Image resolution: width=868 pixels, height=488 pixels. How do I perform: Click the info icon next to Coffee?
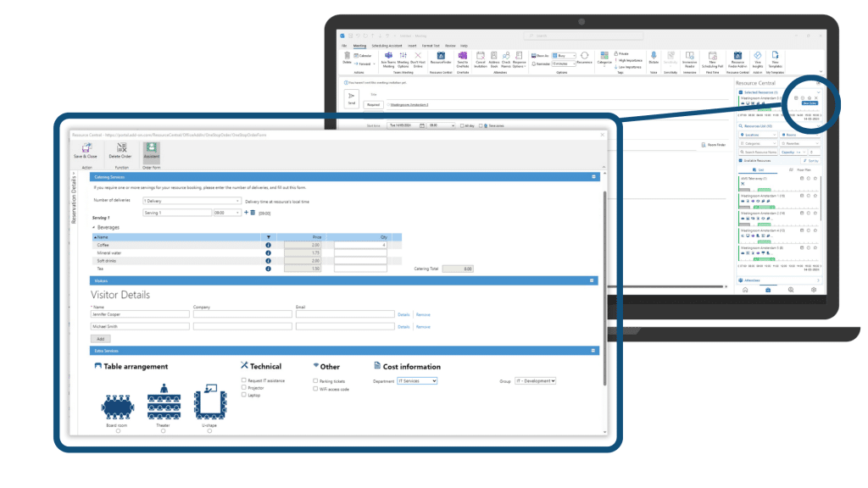(269, 245)
